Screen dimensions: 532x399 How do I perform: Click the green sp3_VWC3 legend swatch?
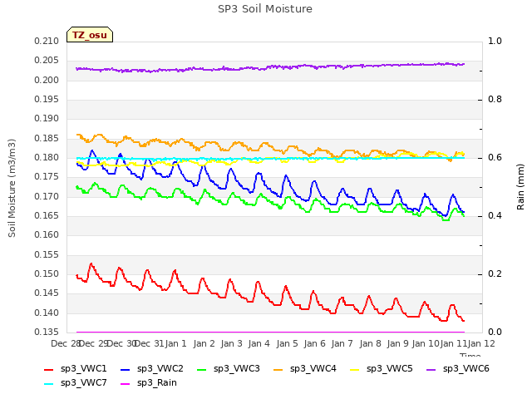(x=202, y=370)
